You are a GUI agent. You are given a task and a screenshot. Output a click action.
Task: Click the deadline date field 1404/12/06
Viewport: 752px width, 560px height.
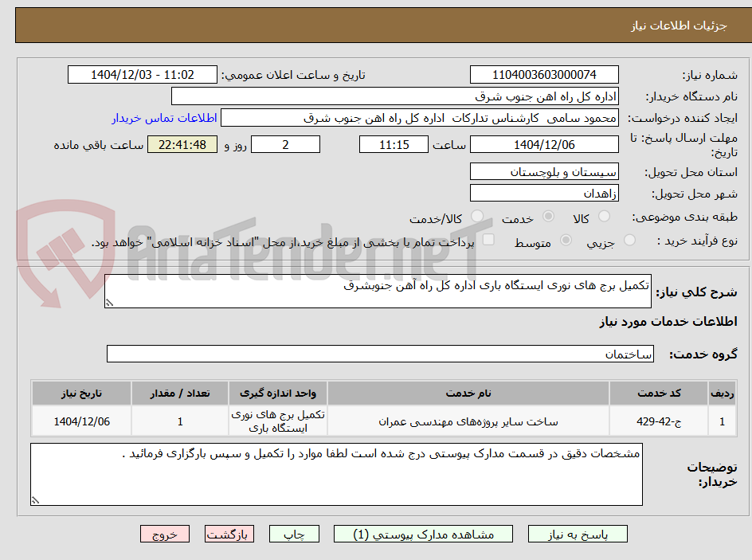pos(544,144)
